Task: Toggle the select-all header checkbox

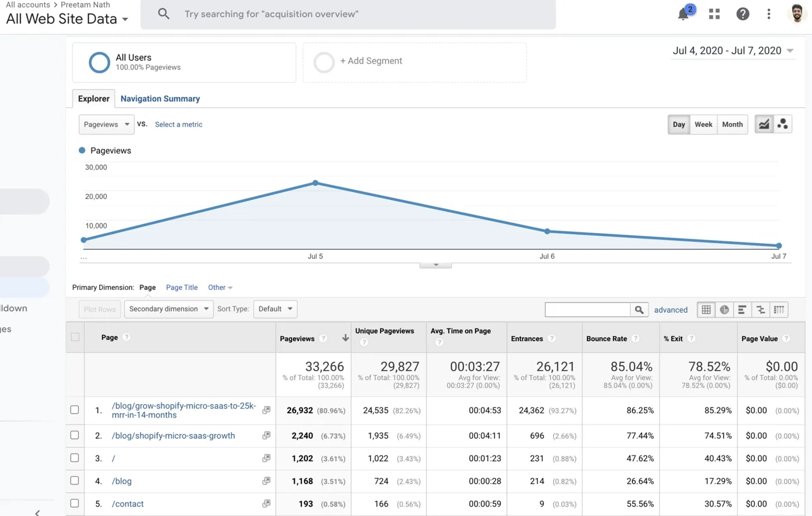Action: (x=75, y=337)
